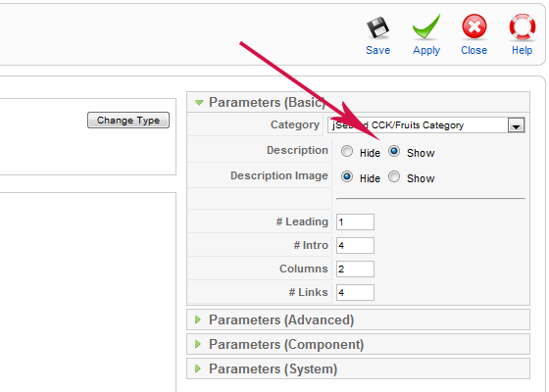Viewport: 549px width, 392px height.
Task: Click the Change Type button
Action: pos(128,120)
